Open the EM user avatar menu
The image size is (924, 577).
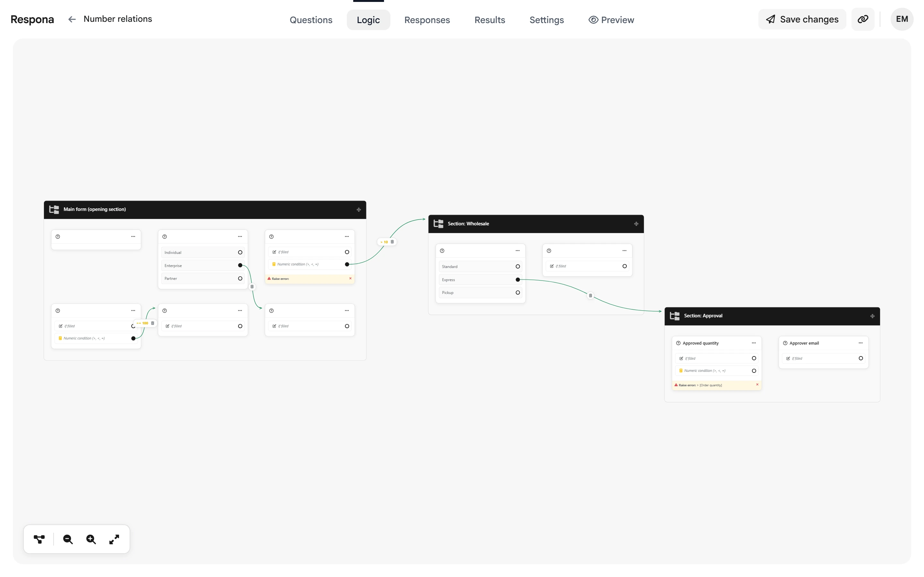click(902, 19)
